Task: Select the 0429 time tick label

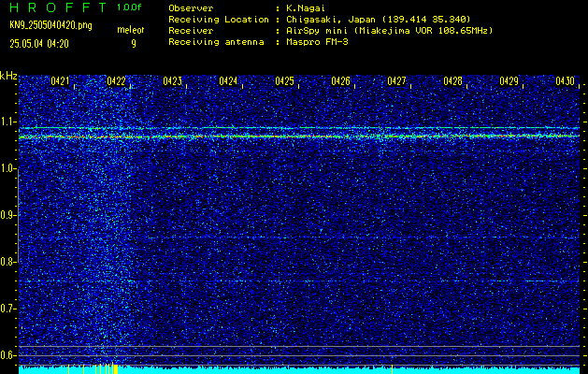Action: [509, 80]
